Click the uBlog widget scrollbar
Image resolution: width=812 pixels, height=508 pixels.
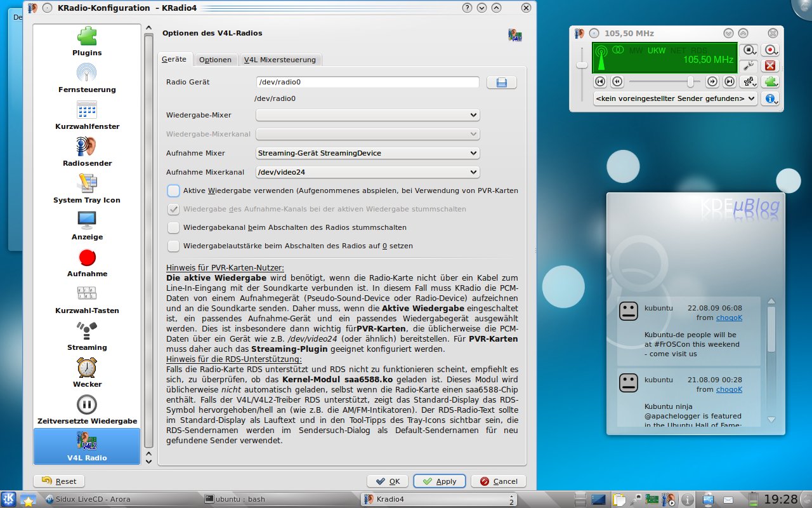[771, 330]
